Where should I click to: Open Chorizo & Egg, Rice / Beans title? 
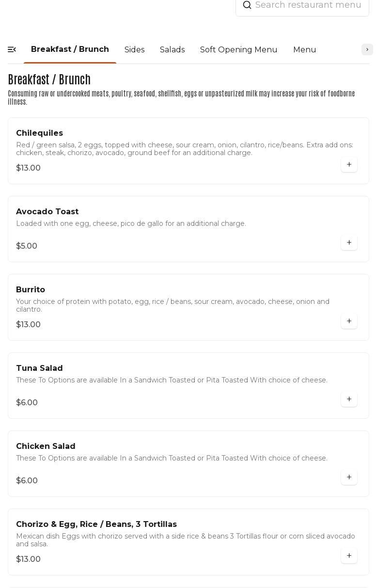pos(96,524)
